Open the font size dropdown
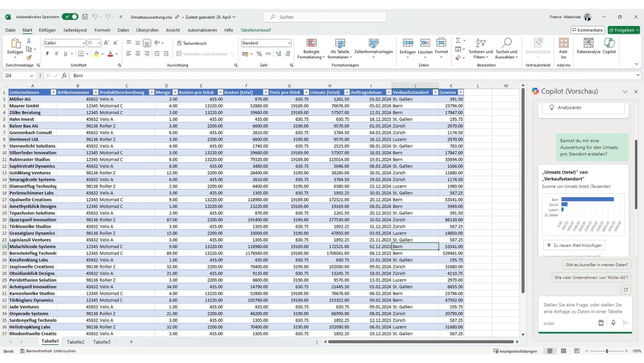Image resolution: width=644 pixels, height=363 pixels. click(99, 43)
